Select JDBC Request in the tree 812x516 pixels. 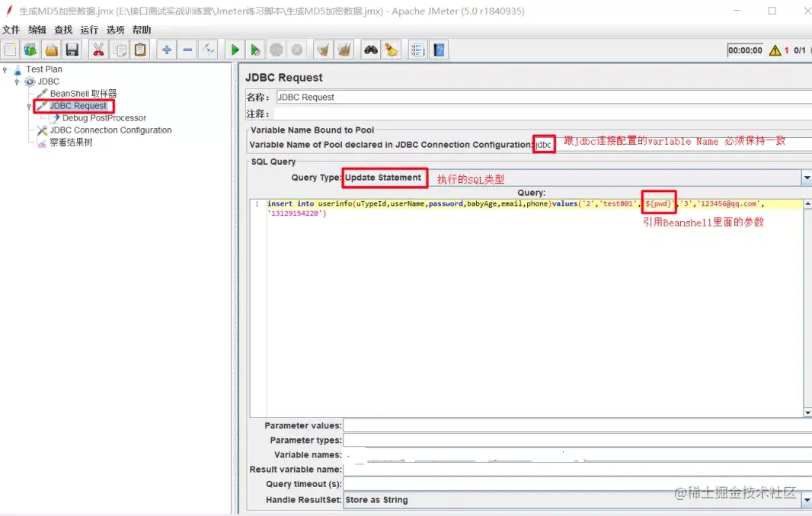[x=78, y=106]
